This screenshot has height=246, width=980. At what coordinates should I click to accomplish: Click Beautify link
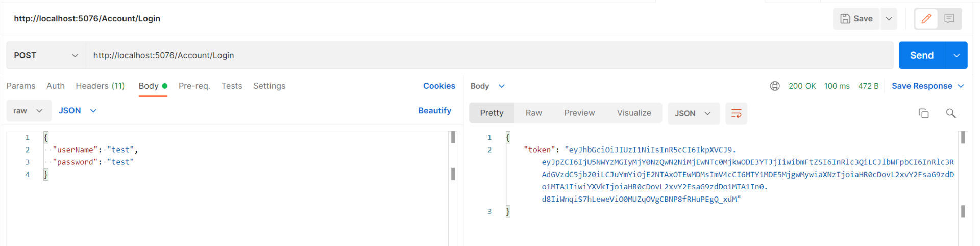pos(434,111)
